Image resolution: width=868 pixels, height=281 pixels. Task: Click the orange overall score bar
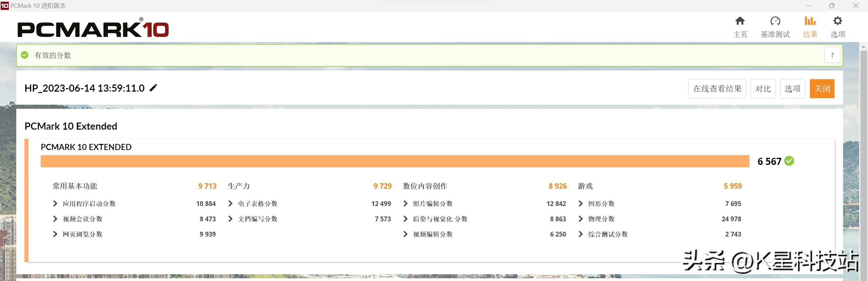pos(395,161)
